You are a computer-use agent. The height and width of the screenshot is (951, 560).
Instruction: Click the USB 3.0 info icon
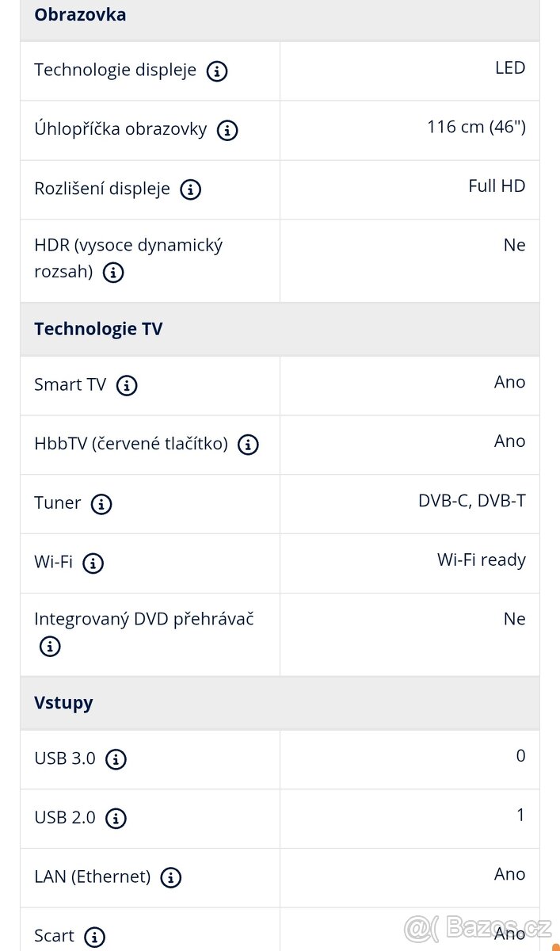pos(115,758)
